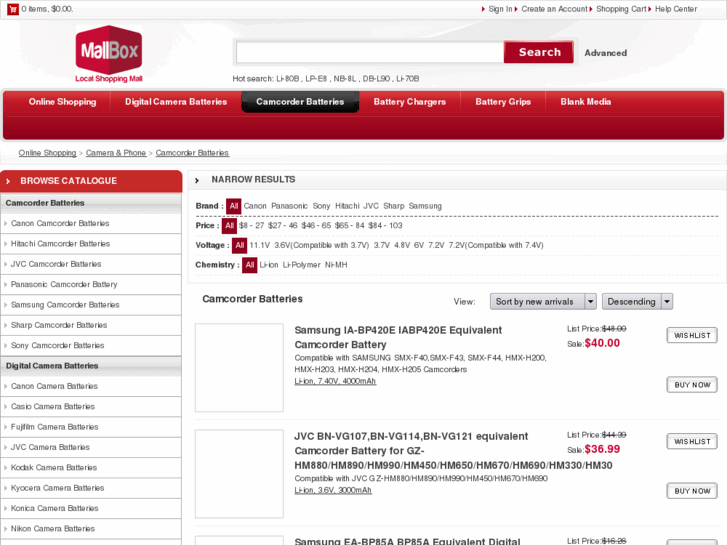Click Online Shopping breadcrumb link
Viewport: 727px width, 545px height.
coord(47,153)
